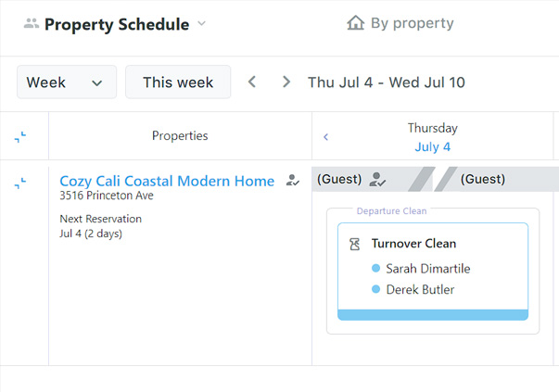This screenshot has width=559, height=392.
Task: Click the house icon for By property
Action: (355, 23)
